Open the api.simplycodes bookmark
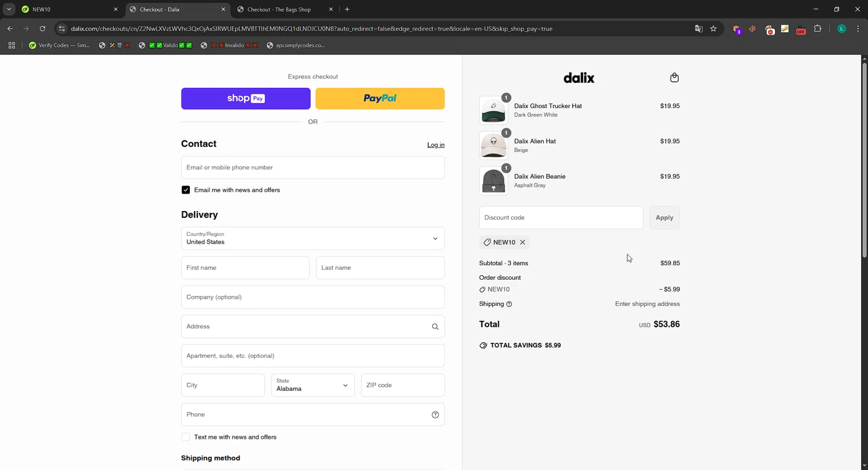 pos(296,45)
